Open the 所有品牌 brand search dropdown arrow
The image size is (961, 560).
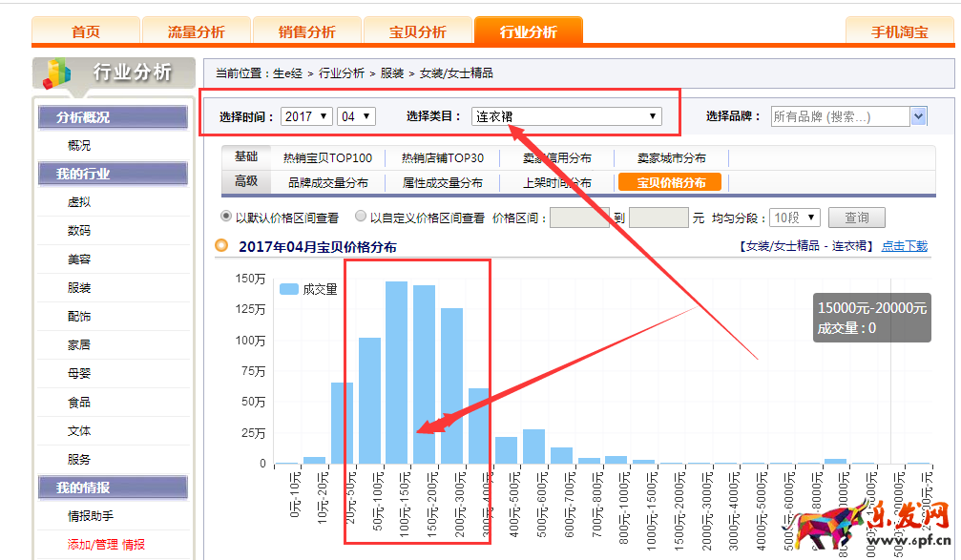918,116
